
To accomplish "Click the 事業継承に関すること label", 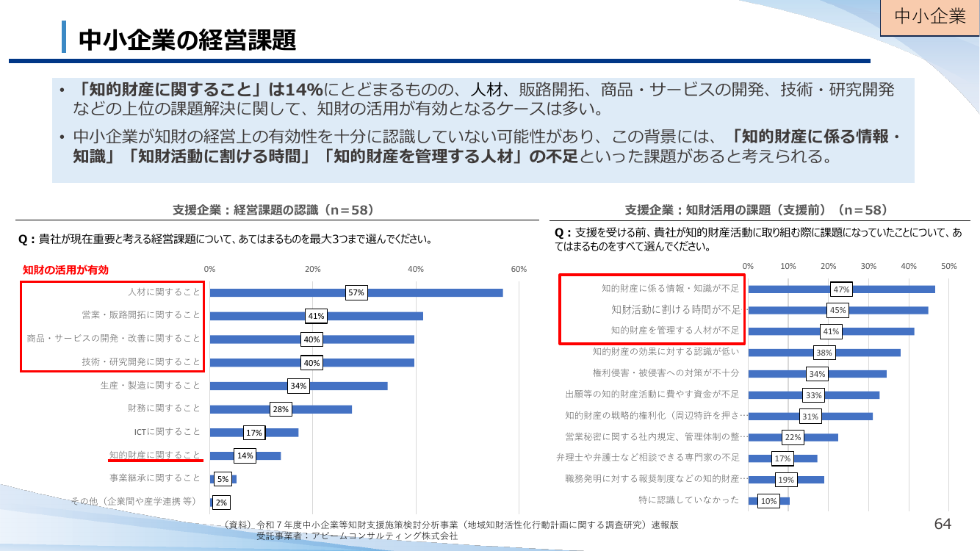I will (x=154, y=478).
